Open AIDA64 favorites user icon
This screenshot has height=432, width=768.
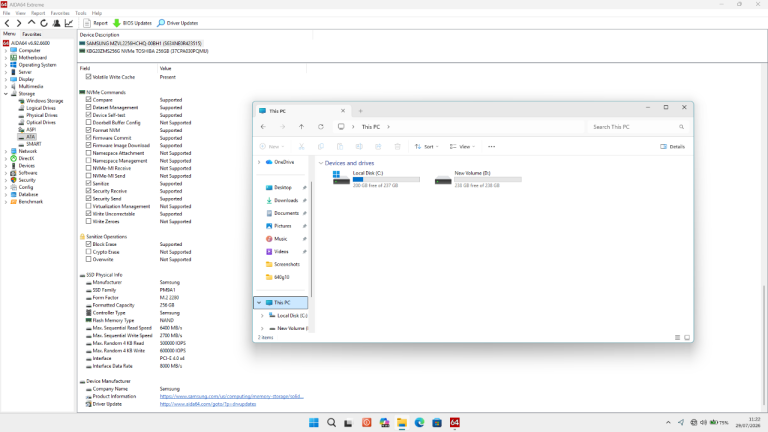pos(57,23)
